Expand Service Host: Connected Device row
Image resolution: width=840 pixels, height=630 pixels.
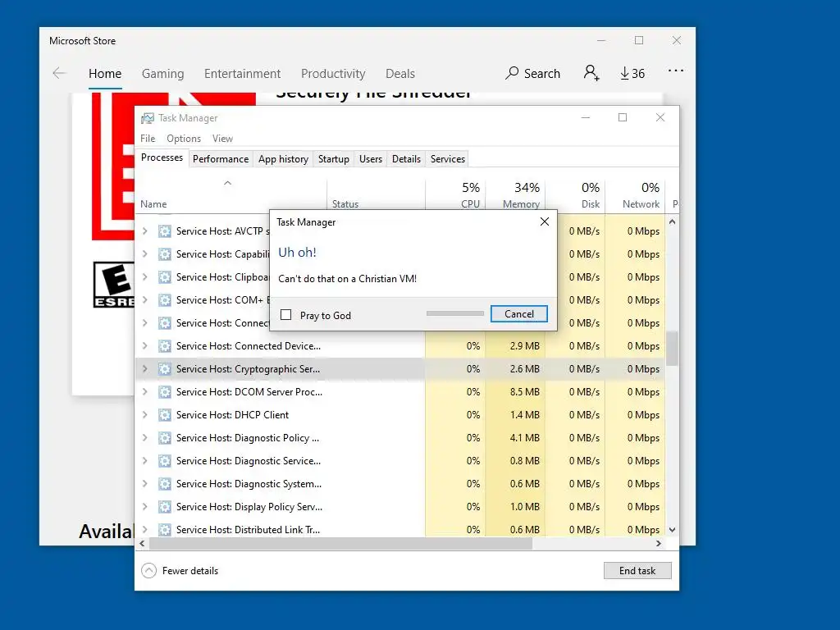click(144, 346)
